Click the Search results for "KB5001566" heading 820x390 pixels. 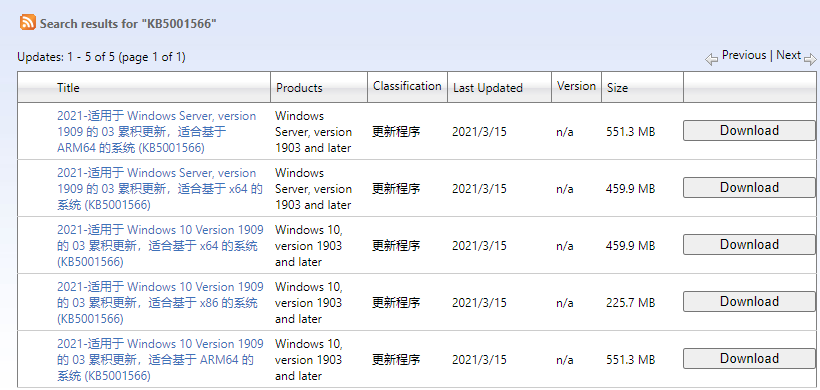pyautogui.click(x=128, y=24)
